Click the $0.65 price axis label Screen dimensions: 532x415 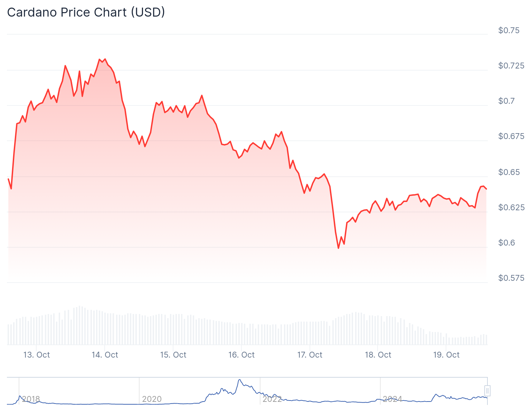coord(509,172)
